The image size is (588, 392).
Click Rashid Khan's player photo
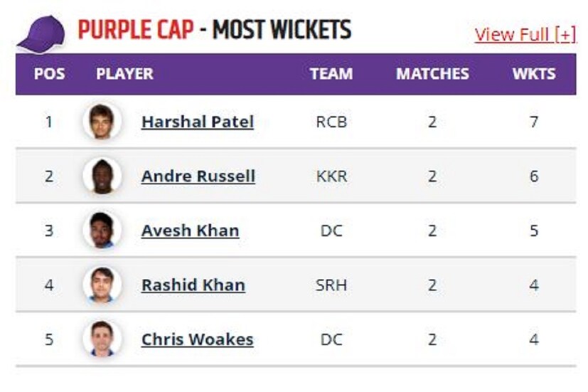click(102, 285)
